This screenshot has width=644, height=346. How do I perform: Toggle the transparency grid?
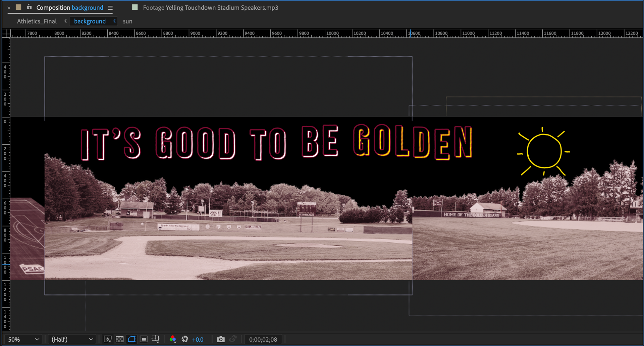coord(120,339)
